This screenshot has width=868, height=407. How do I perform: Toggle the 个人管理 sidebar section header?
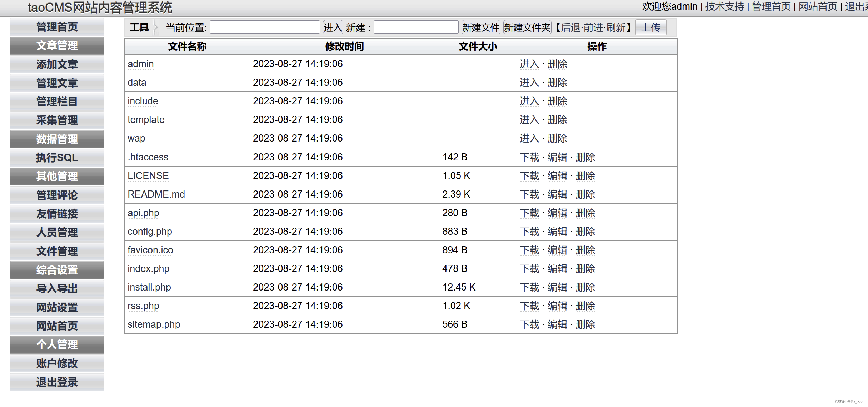pos(57,344)
